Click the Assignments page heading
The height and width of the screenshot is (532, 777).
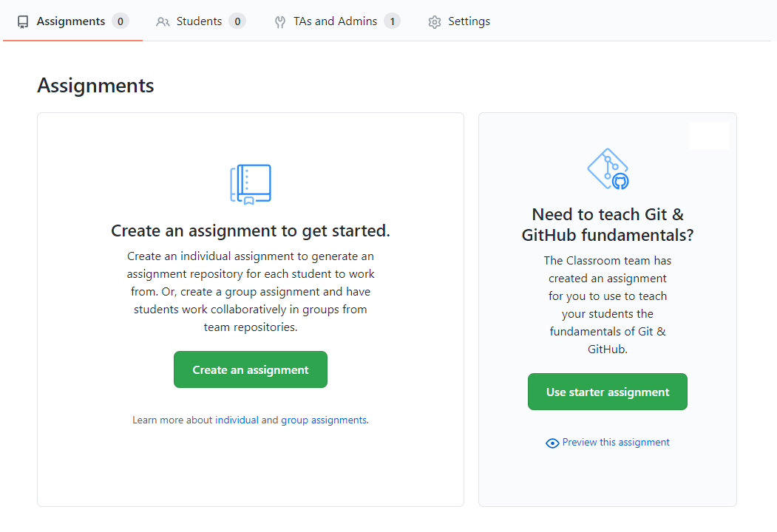click(95, 86)
